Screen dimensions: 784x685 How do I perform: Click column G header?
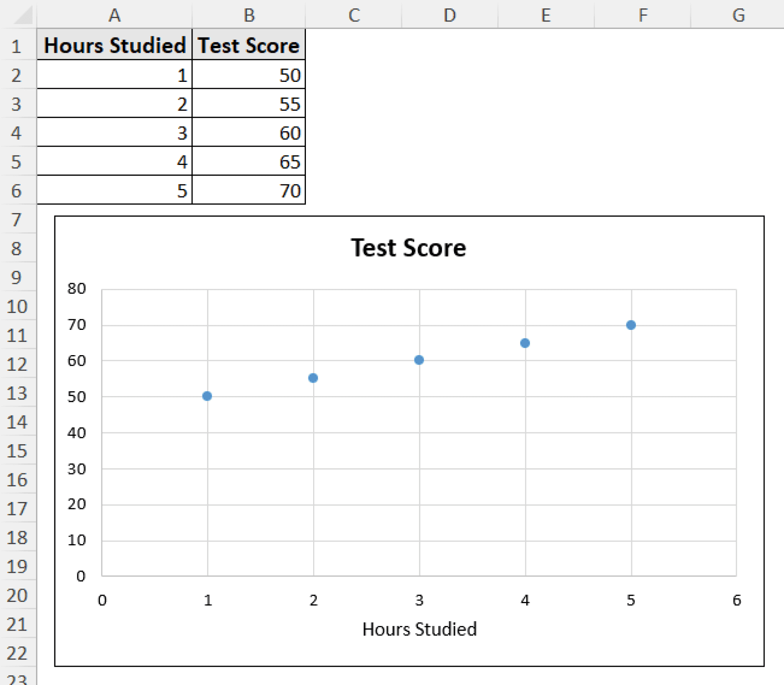[738, 15]
